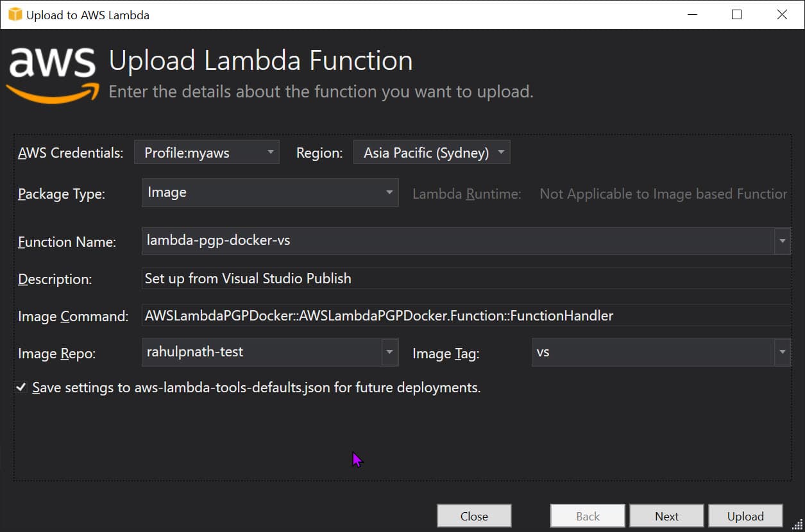The width and height of the screenshot is (805, 532).
Task: Open the Region dropdown showing Asia Pacific (Sydney)
Action: pos(432,153)
